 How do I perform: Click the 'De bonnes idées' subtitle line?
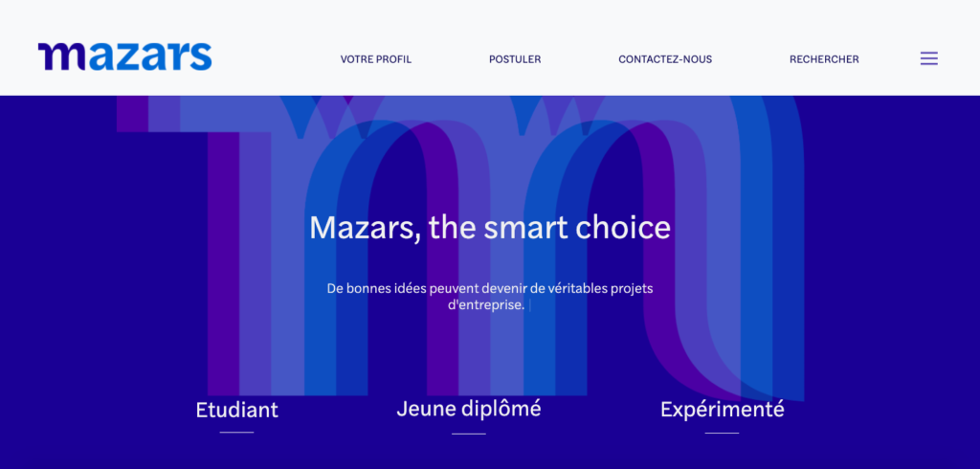[x=490, y=289]
